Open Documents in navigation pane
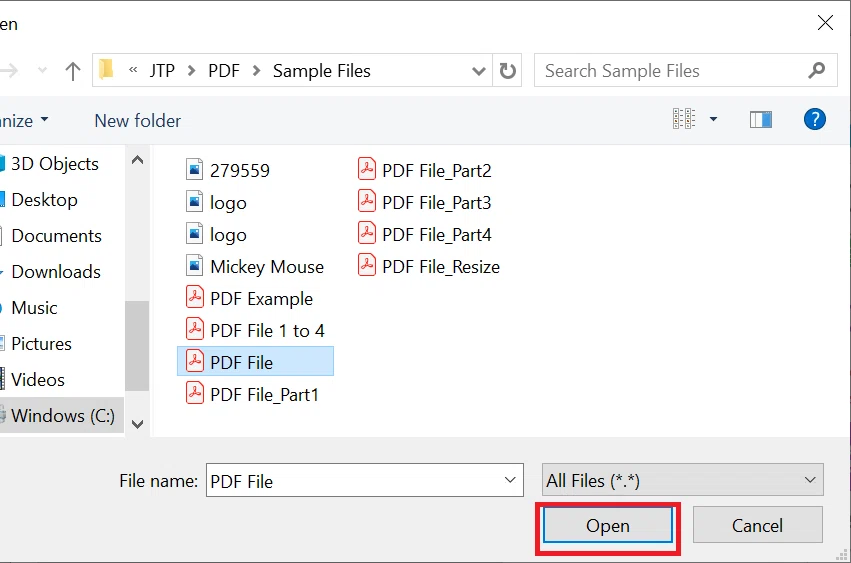This screenshot has width=851, height=563. pyautogui.click(x=56, y=236)
